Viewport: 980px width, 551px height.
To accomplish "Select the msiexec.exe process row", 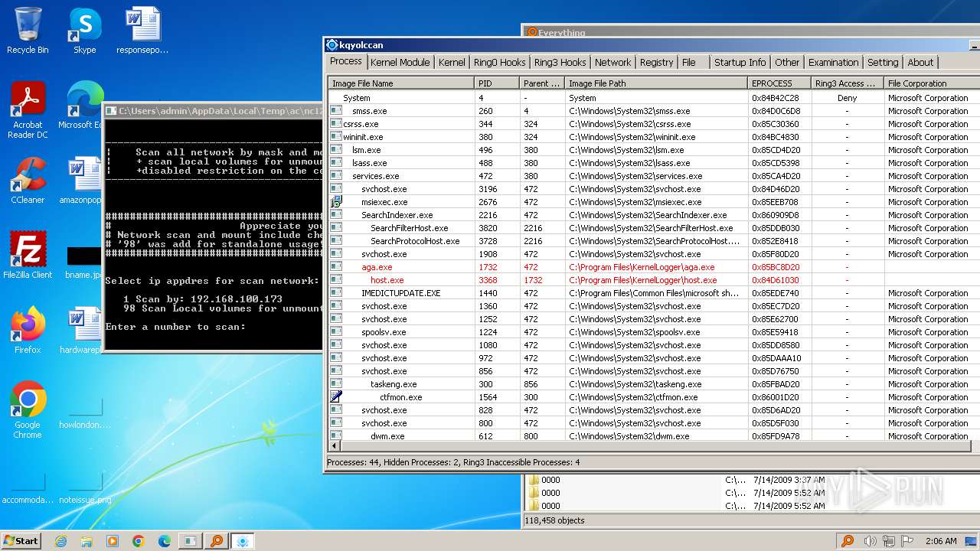I will [x=653, y=202].
